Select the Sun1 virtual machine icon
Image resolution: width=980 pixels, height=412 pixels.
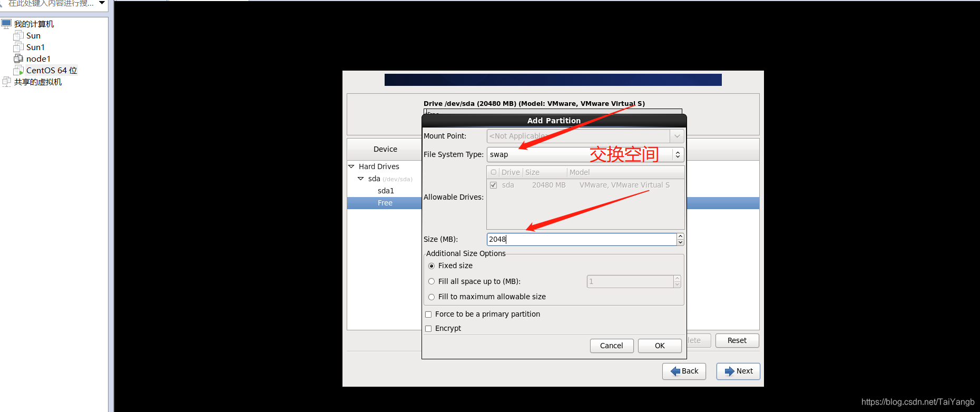coord(18,47)
